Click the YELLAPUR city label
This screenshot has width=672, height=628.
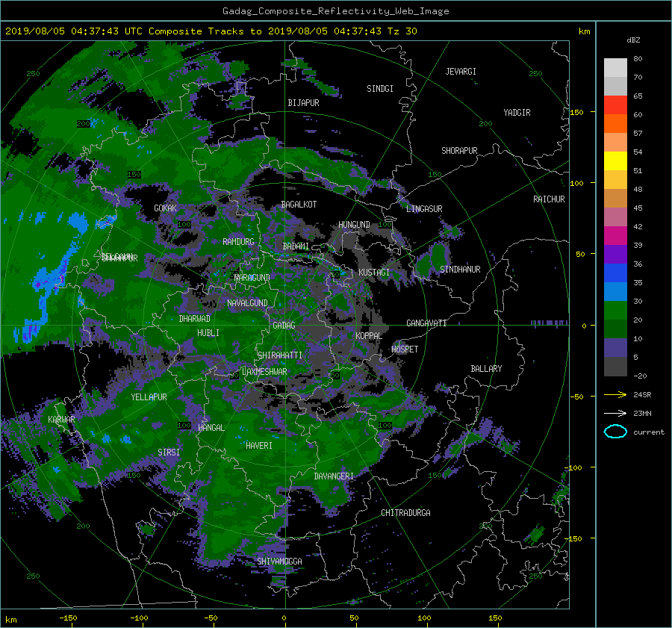(x=149, y=397)
